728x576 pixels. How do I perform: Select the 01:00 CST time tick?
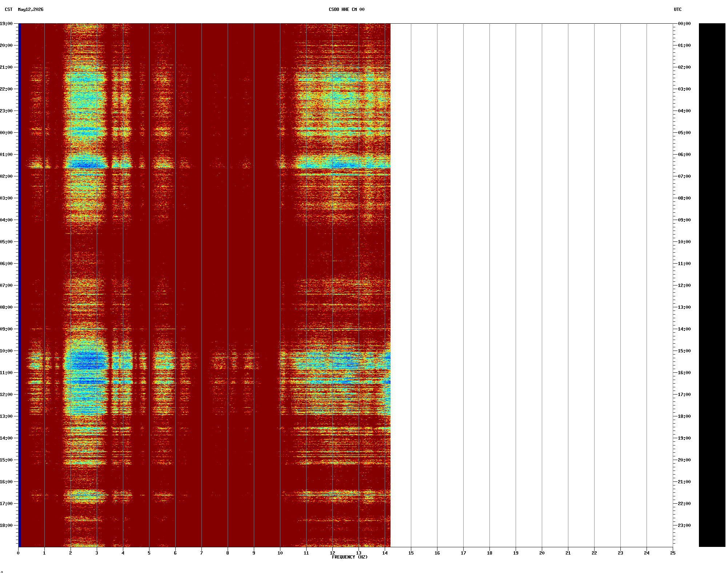[6, 155]
